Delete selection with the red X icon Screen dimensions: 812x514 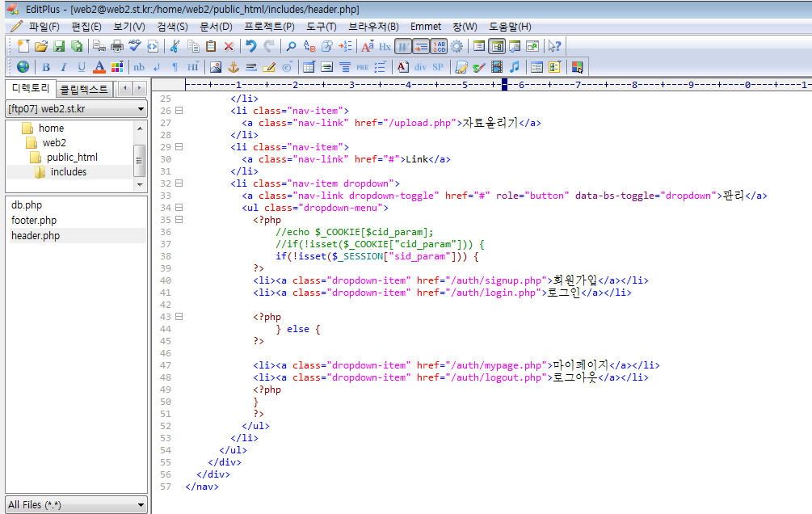click(x=229, y=46)
